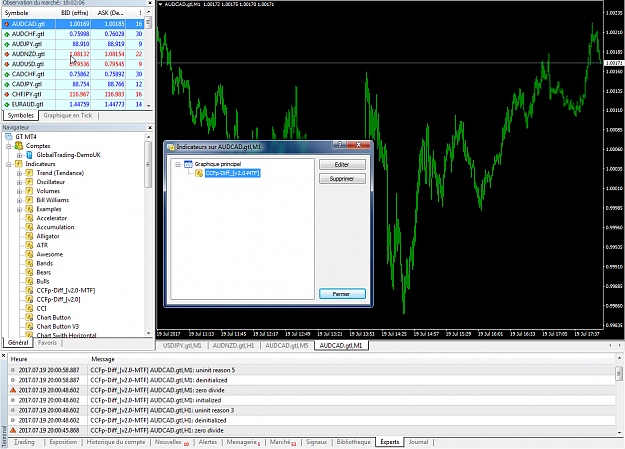Click the CCI indicator icon
This screenshot has width=625, height=449.
pyautogui.click(x=29, y=309)
